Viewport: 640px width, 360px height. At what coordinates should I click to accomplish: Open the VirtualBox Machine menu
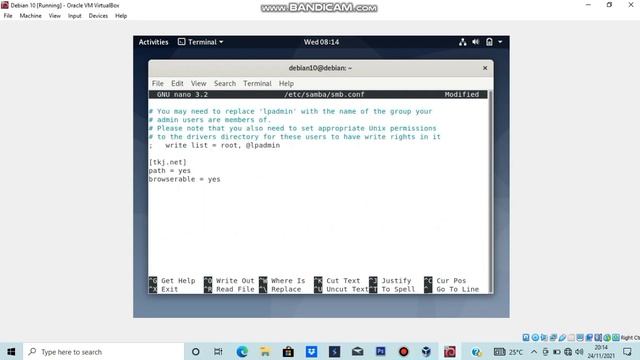pyautogui.click(x=31, y=16)
